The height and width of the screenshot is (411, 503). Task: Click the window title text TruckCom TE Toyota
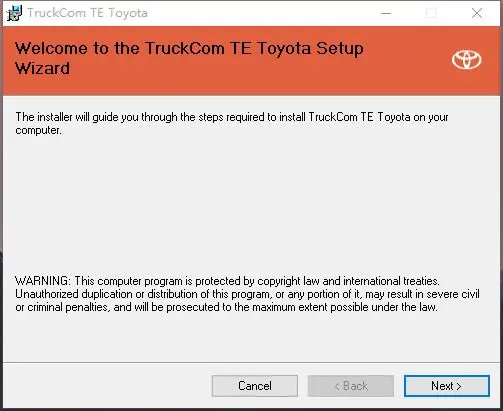click(x=87, y=13)
